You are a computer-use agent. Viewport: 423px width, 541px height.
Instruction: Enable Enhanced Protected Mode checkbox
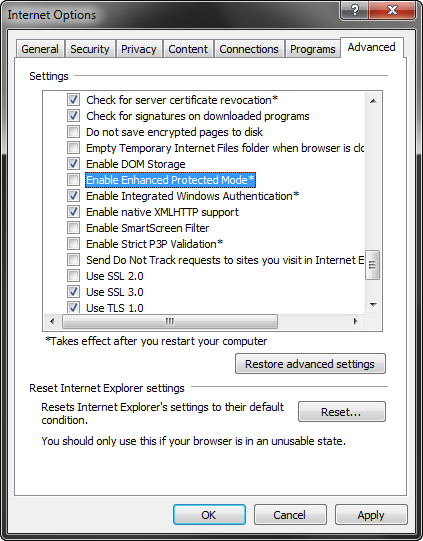73,180
